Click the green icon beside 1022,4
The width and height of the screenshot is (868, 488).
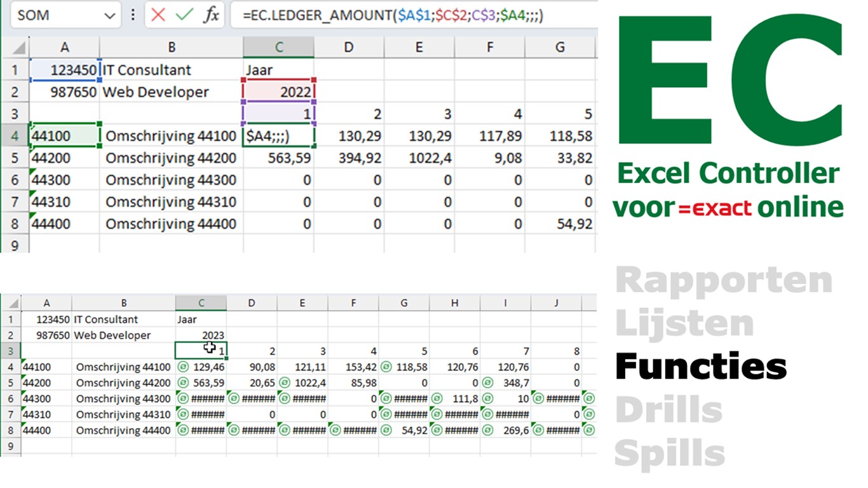tap(285, 383)
